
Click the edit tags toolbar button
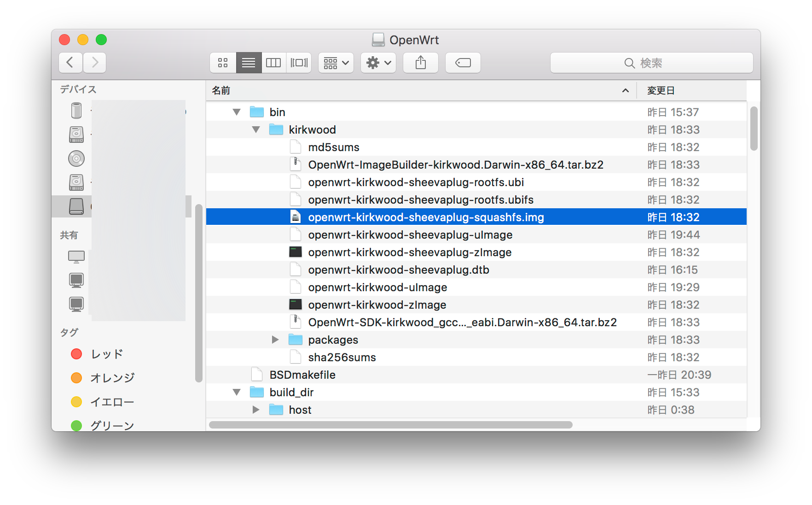pyautogui.click(x=463, y=63)
